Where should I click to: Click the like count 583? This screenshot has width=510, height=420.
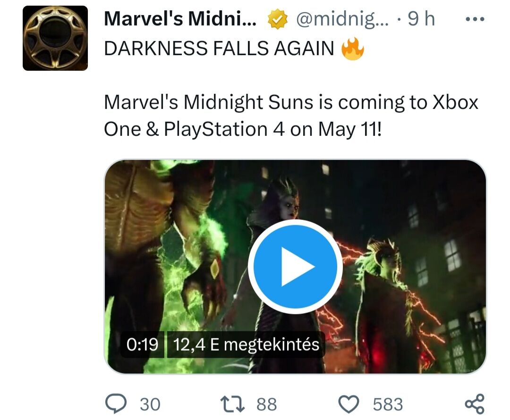pos(388,404)
